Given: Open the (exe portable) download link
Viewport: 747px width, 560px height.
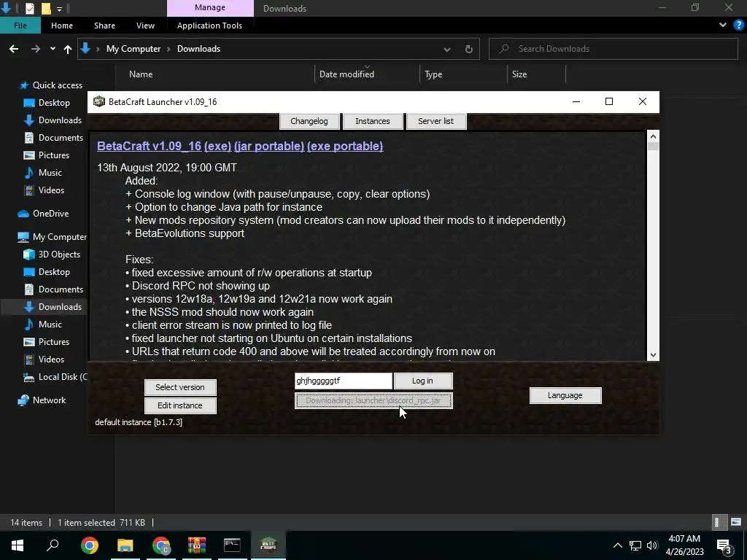Looking at the screenshot, I should tap(345, 146).
